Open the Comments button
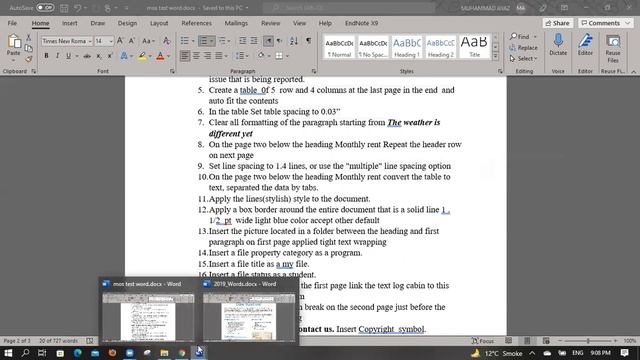 pyautogui.click(x=605, y=23)
